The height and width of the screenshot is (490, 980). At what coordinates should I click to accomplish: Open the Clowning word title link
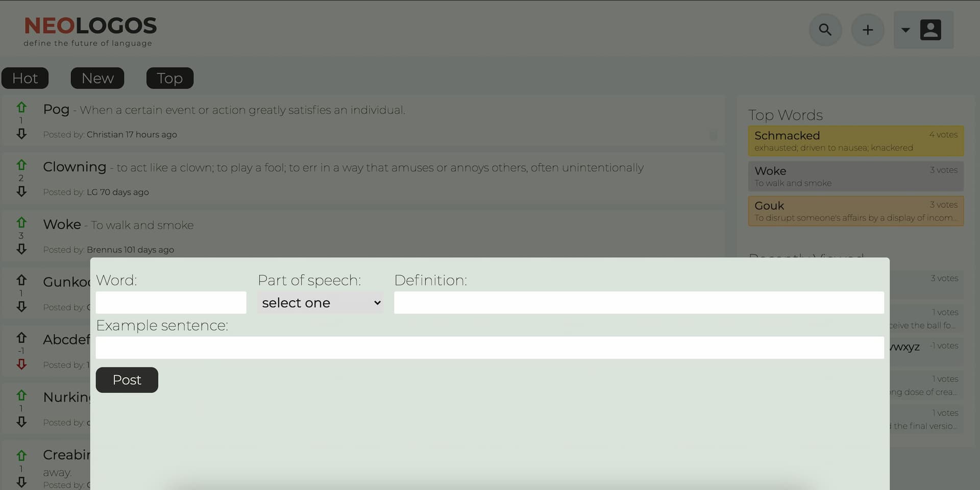coord(75,167)
